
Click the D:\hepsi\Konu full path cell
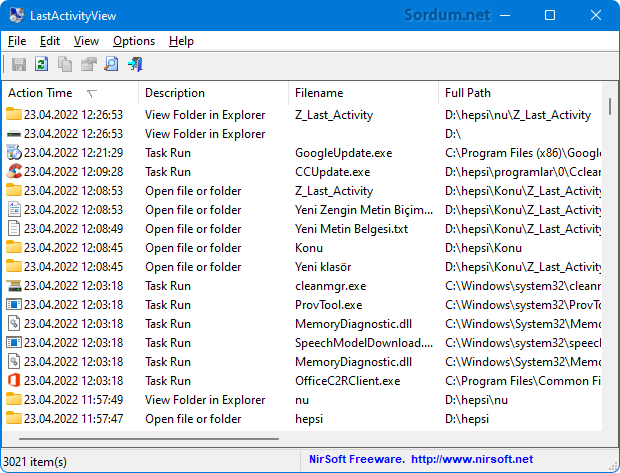[x=483, y=248]
